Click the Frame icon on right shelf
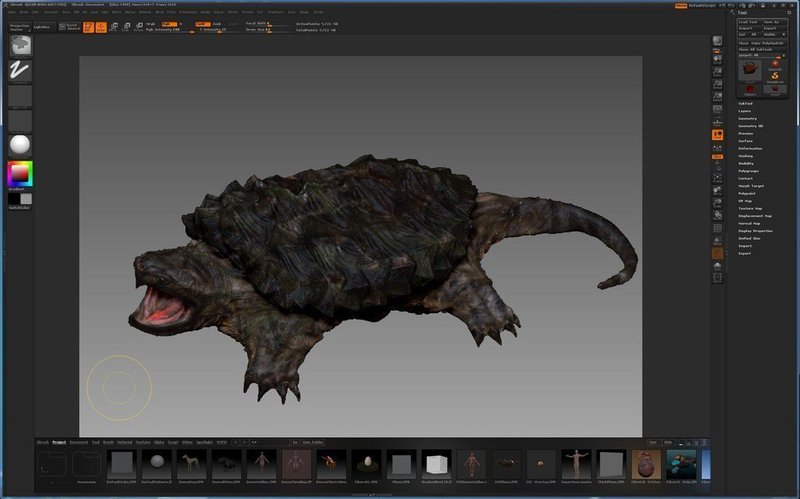 [717, 178]
